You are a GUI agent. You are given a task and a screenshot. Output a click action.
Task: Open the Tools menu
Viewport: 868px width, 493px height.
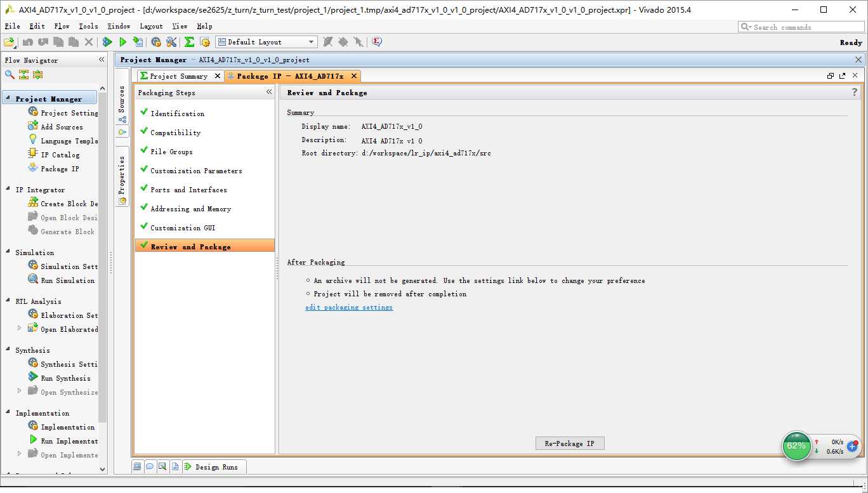point(88,26)
